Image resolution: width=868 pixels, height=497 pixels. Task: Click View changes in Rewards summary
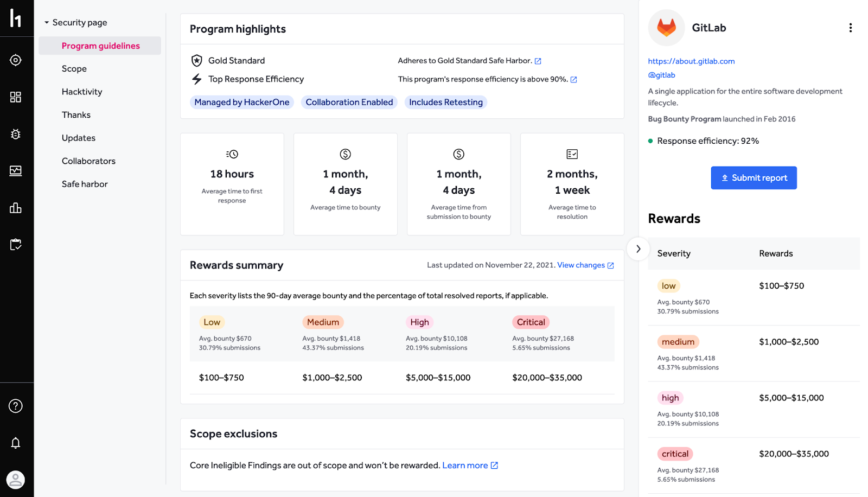[x=581, y=265]
